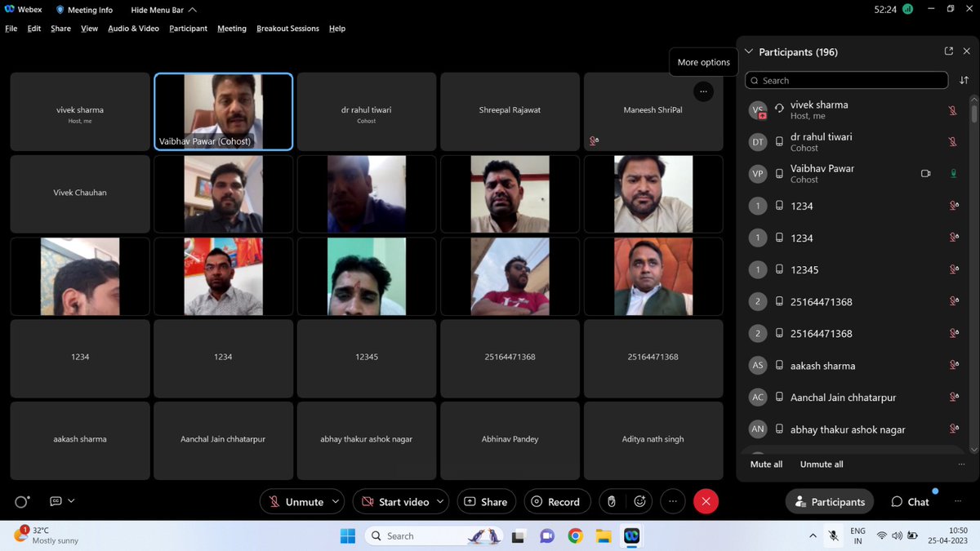Open Webex Assistant circle icon in the control bar
Screen dimensions: 980x551
[22, 501]
